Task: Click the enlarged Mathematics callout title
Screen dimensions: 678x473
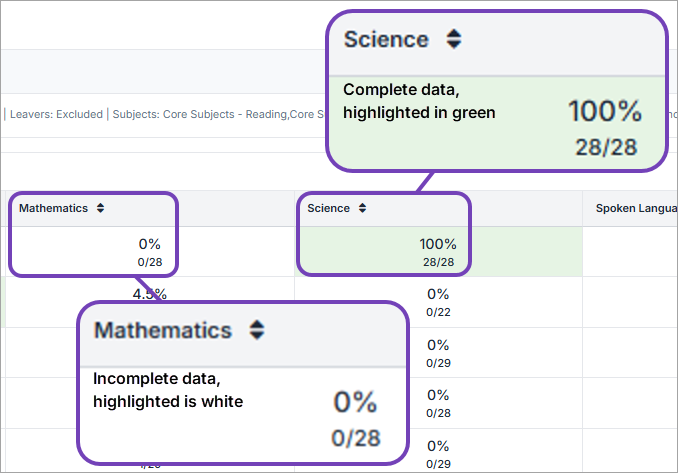Action: click(x=163, y=330)
